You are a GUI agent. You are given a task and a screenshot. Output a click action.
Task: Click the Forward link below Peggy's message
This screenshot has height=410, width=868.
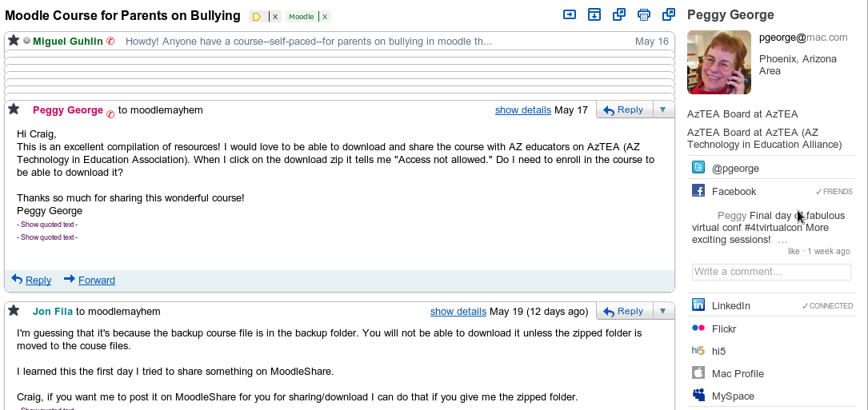96,280
